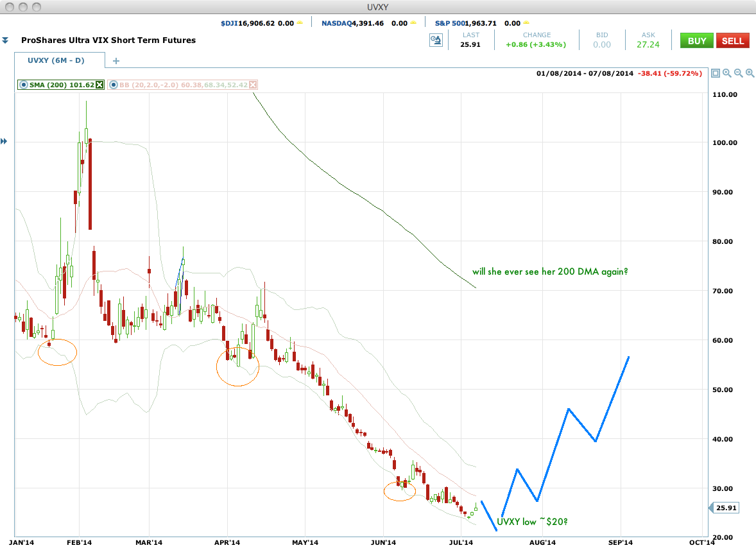Click the FEB'14 date axis label
The height and width of the screenshot is (559, 756).
pyautogui.click(x=79, y=542)
